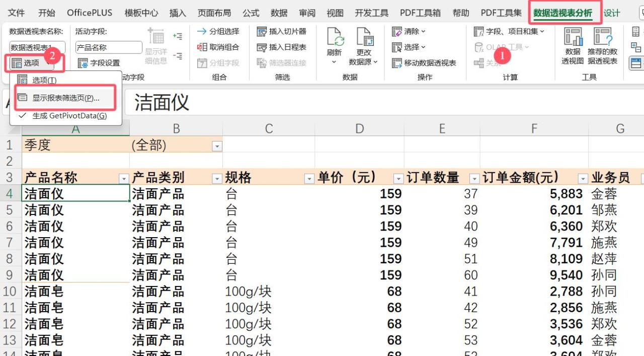Choose 显示报表筛选页(P)... from the menu
Screen dimensions: 644x356
tap(65, 98)
